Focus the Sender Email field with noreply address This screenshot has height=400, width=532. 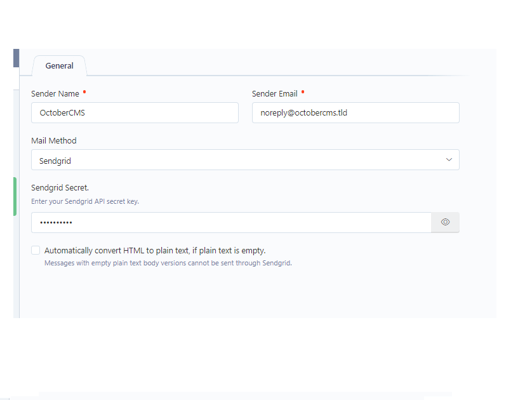356,112
